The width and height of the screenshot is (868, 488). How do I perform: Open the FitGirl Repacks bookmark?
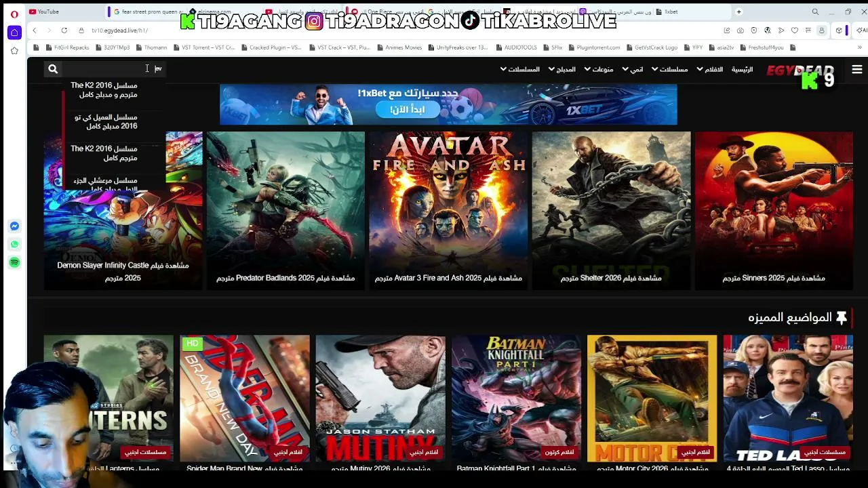67,47
